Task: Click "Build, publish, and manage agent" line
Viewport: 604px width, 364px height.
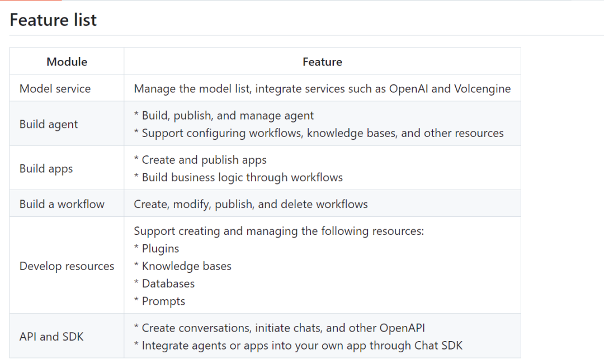Action: (x=224, y=116)
